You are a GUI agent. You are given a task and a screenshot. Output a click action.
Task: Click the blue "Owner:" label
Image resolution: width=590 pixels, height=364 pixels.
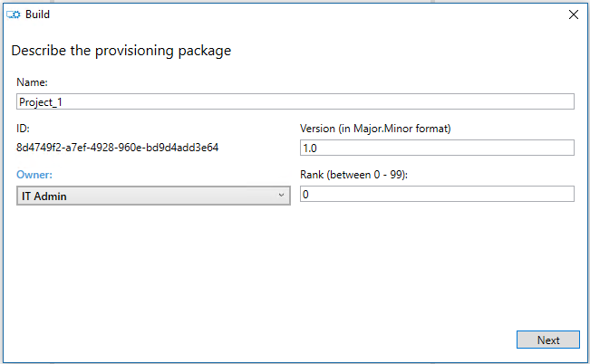tap(34, 174)
